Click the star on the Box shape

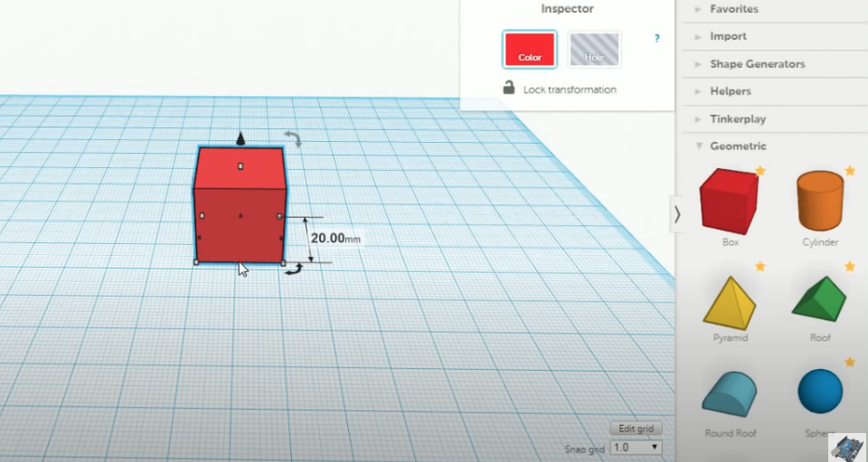[x=760, y=171]
